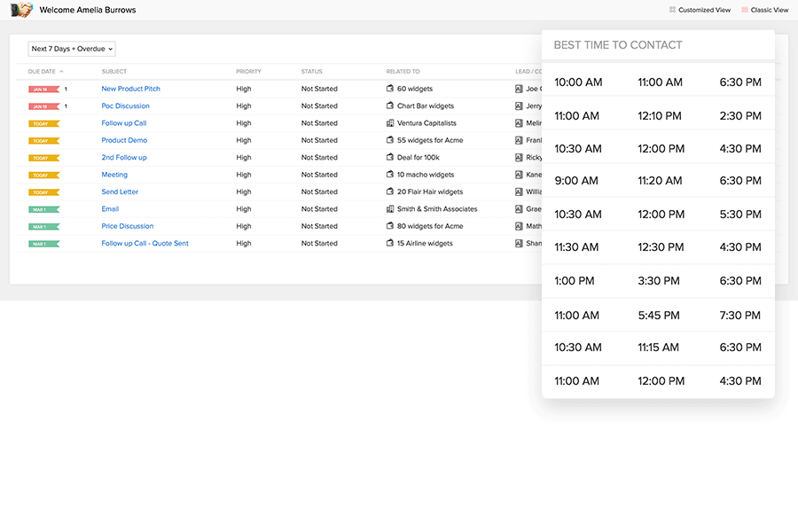Open the Product Demo task
Screen dimensions: 798x532
[x=124, y=140]
